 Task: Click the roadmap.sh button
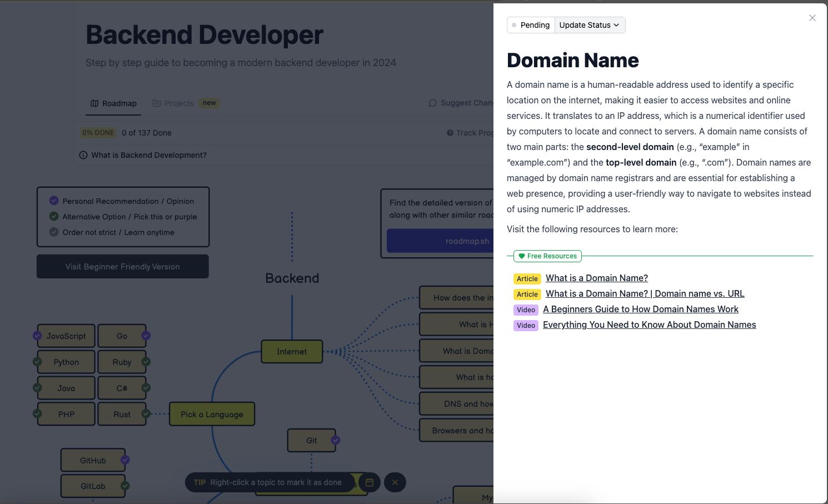[x=440, y=241]
